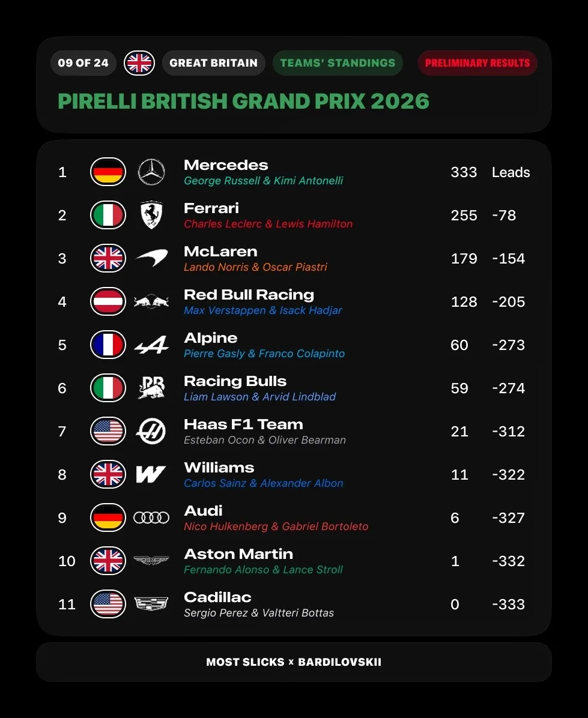Click the Red Bull Racing bulls logo
The height and width of the screenshot is (718, 588).
click(151, 302)
